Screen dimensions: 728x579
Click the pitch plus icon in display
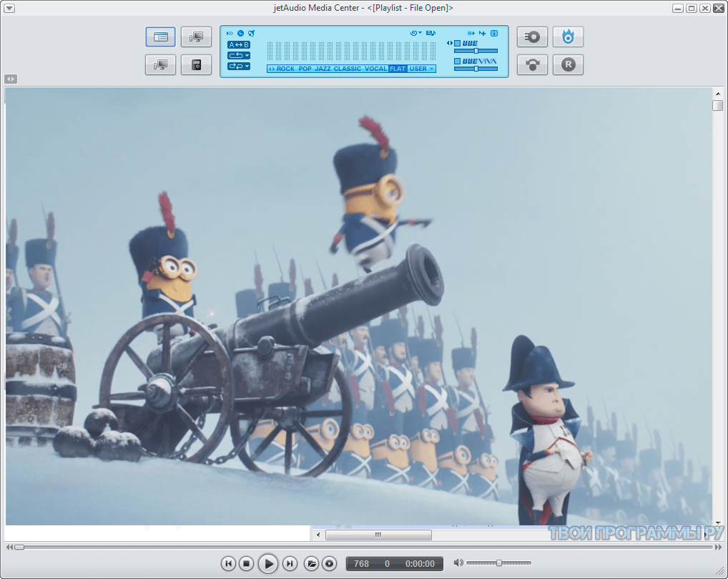pos(483,33)
